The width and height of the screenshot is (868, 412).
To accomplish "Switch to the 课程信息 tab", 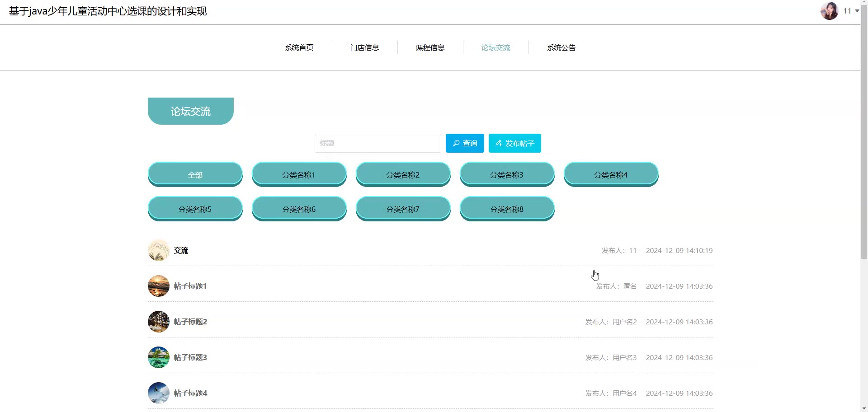I will point(430,47).
